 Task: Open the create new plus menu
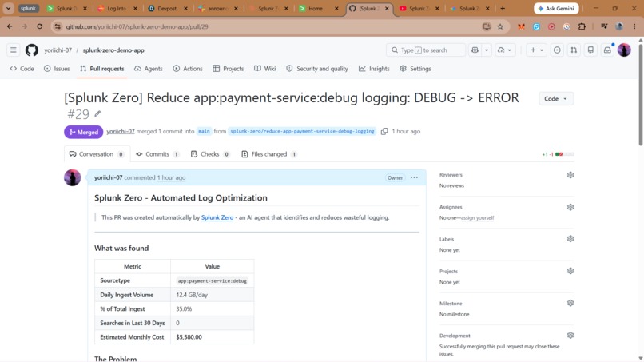pyautogui.click(x=536, y=50)
